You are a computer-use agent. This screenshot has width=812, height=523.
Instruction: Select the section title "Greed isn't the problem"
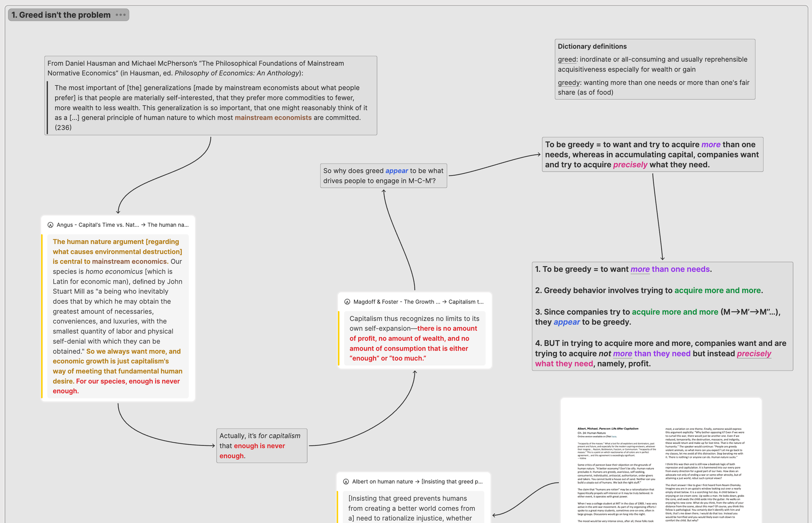61,15
